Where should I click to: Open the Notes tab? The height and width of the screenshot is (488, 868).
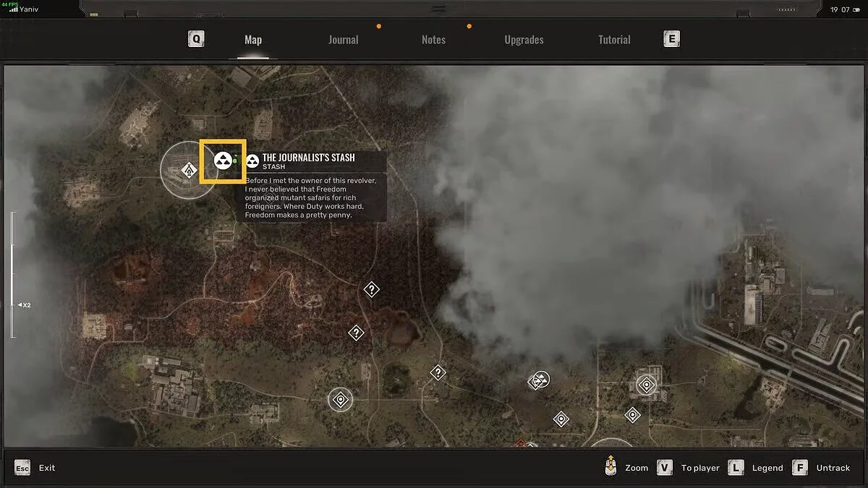(433, 40)
